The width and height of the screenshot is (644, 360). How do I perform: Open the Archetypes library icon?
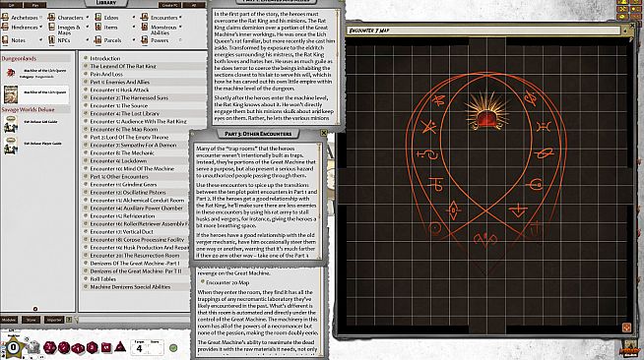[5, 17]
